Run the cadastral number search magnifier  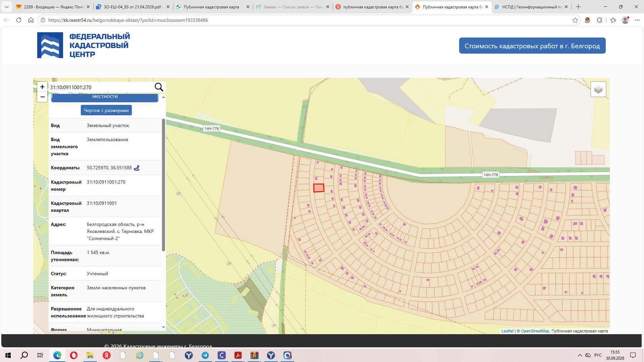point(159,87)
